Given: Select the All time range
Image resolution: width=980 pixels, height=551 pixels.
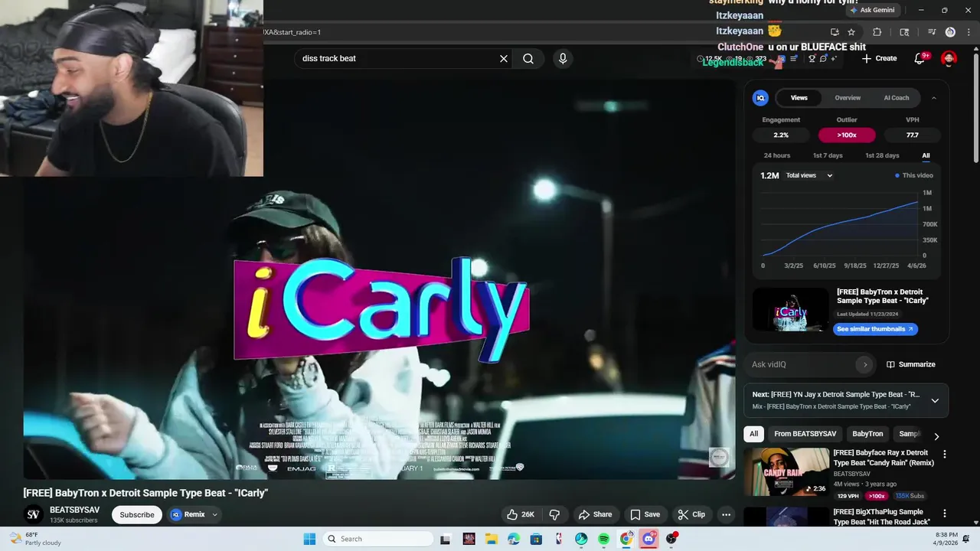Looking at the screenshot, I should pos(926,155).
